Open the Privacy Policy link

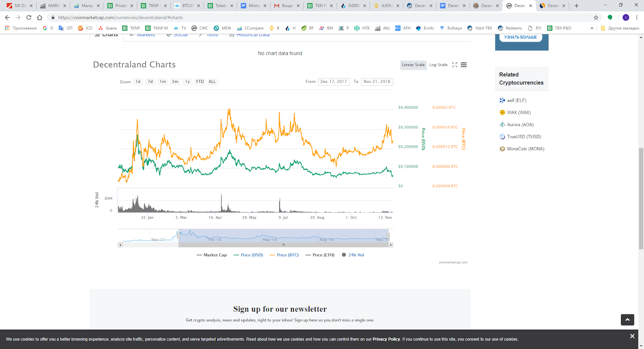point(386,339)
